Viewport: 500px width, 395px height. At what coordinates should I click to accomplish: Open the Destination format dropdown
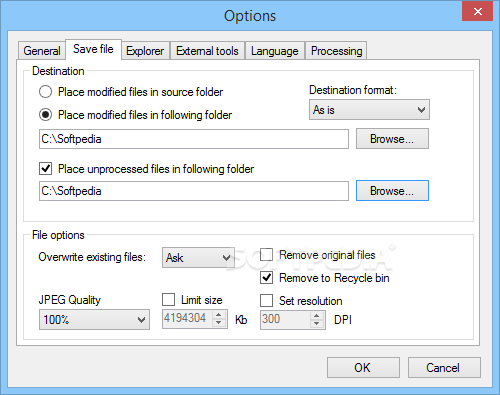click(x=369, y=110)
